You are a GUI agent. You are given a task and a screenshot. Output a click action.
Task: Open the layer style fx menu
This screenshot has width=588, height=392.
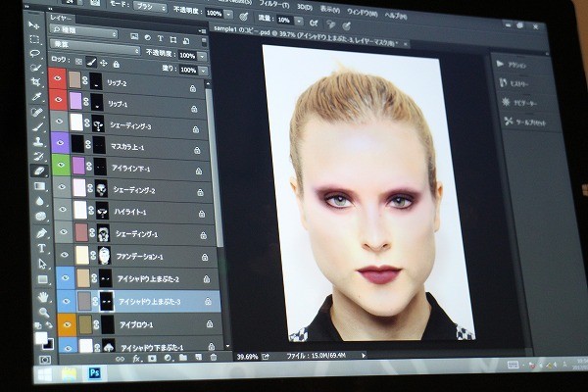click(136, 359)
